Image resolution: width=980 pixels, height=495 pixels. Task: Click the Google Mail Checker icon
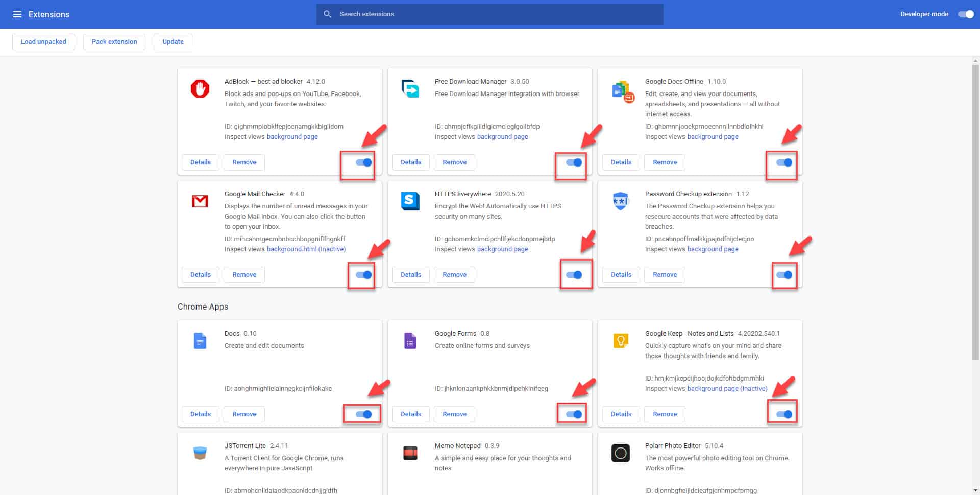click(x=200, y=201)
